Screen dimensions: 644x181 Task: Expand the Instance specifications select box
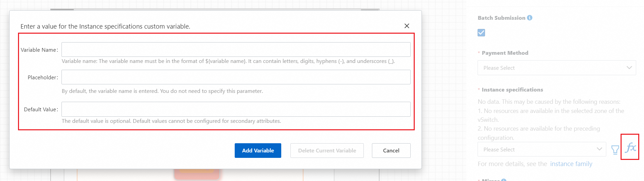[x=541, y=149]
